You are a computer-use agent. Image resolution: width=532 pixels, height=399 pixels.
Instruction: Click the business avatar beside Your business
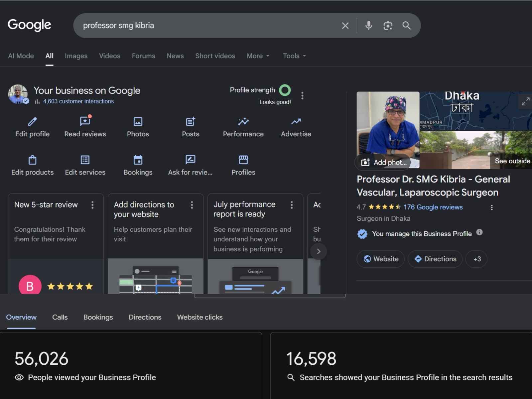coord(18,94)
